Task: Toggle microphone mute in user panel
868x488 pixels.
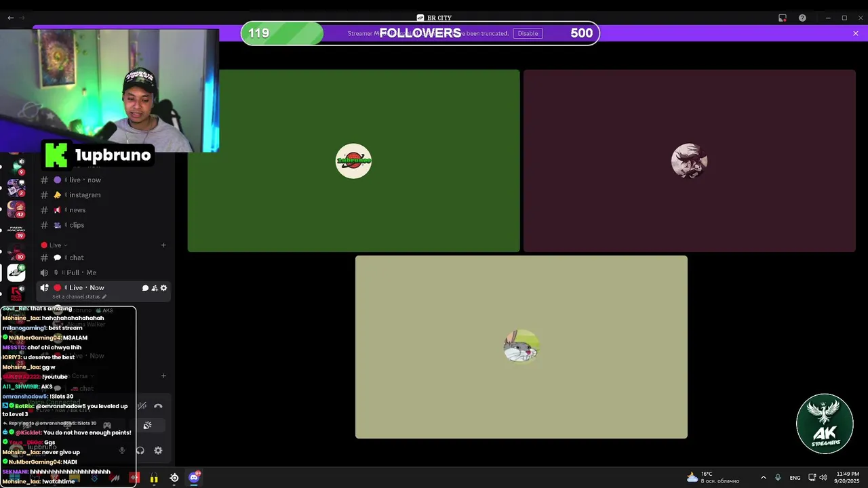Action: click(x=122, y=450)
